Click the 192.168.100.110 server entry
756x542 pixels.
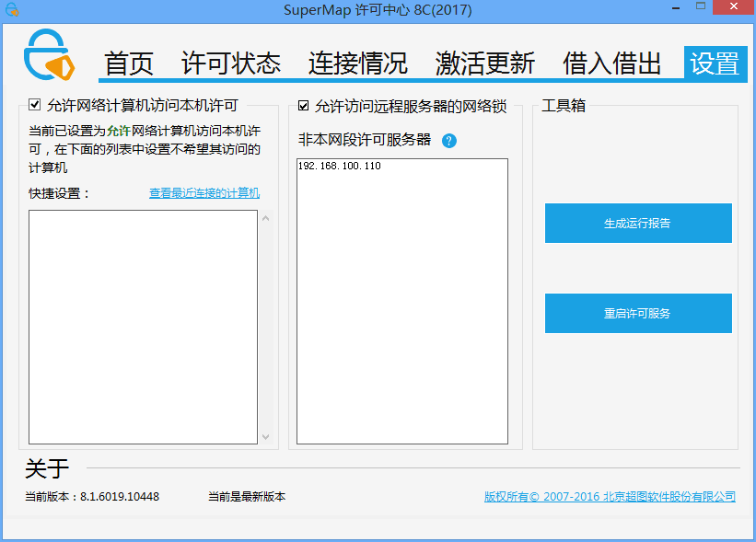point(340,166)
